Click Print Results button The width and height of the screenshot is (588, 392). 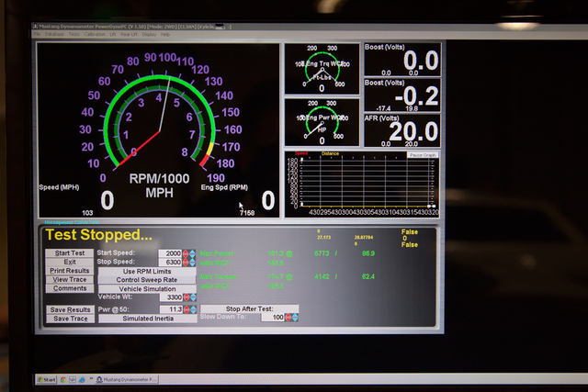(x=70, y=271)
